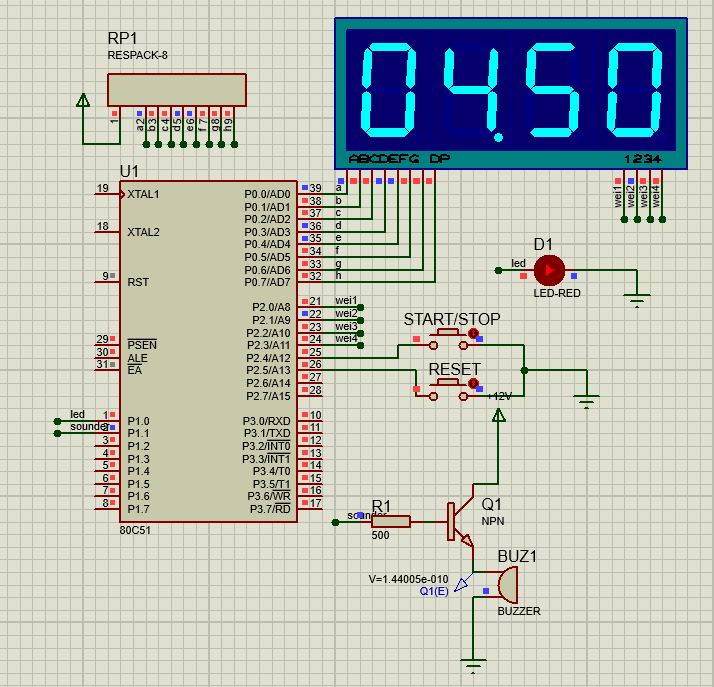Viewport: 714px width, 687px height.
Task: Click the START/STOP push button switch
Action: [x=448, y=339]
